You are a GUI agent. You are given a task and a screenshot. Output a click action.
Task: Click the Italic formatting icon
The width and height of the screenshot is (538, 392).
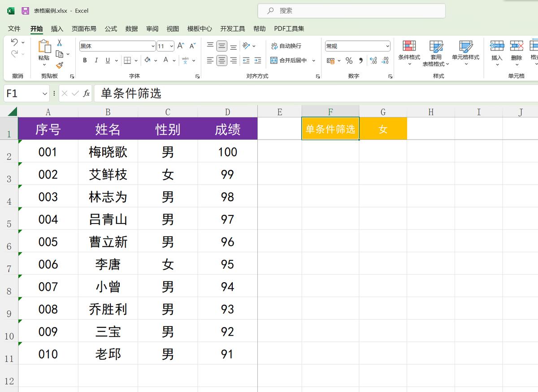pos(95,60)
